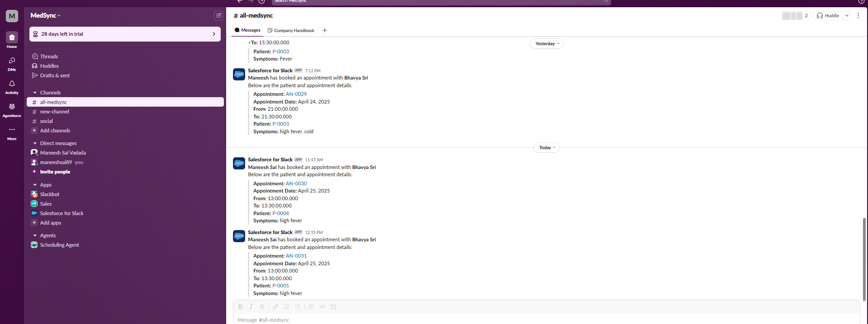This screenshot has height=324, width=868.
Task: Open the Huddle options dropdown arrow
Action: (x=847, y=16)
